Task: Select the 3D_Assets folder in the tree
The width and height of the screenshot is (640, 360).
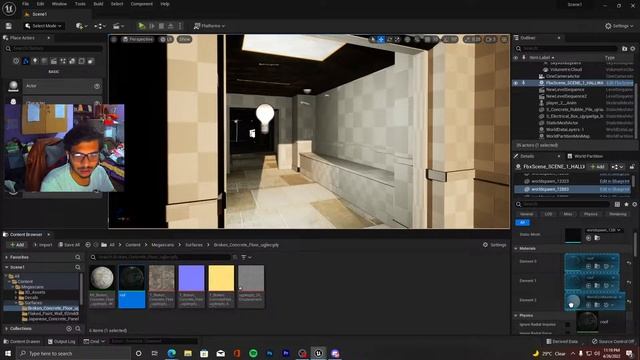Action: pyautogui.click(x=35, y=292)
